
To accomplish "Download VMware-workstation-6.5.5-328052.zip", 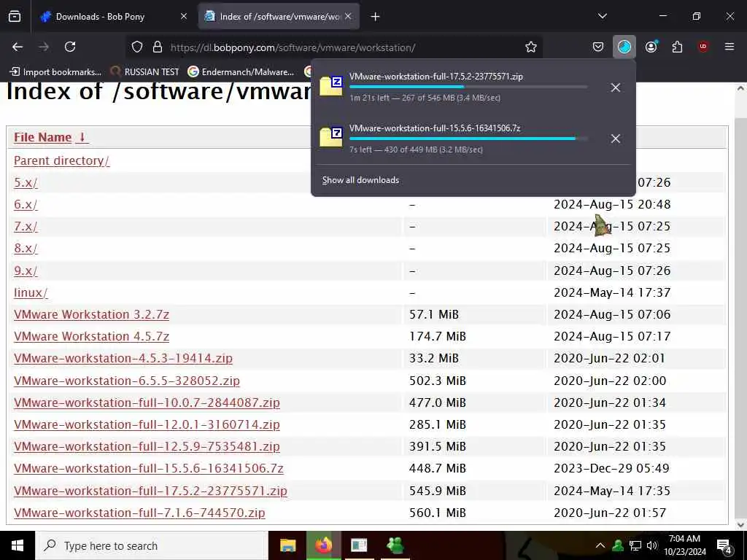I will [x=127, y=381].
